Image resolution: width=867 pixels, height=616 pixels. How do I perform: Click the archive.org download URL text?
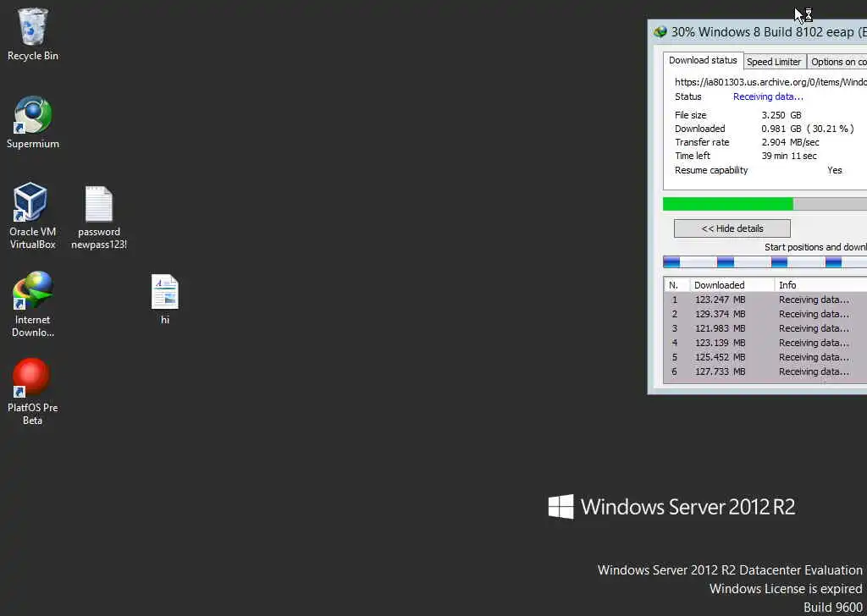tap(770, 82)
